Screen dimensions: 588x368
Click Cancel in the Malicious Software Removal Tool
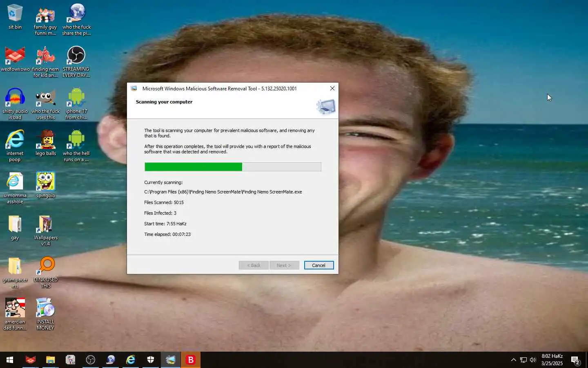click(x=319, y=265)
